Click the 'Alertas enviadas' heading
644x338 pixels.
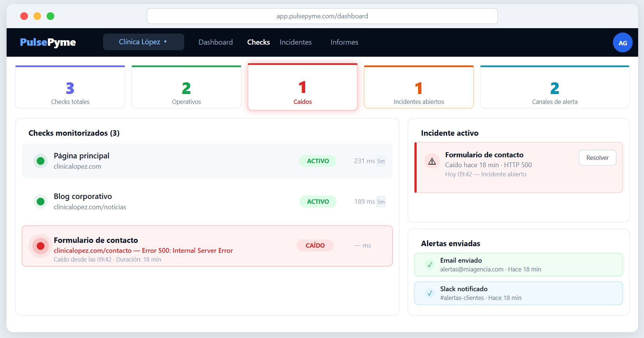pyautogui.click(x=451, y=244)
